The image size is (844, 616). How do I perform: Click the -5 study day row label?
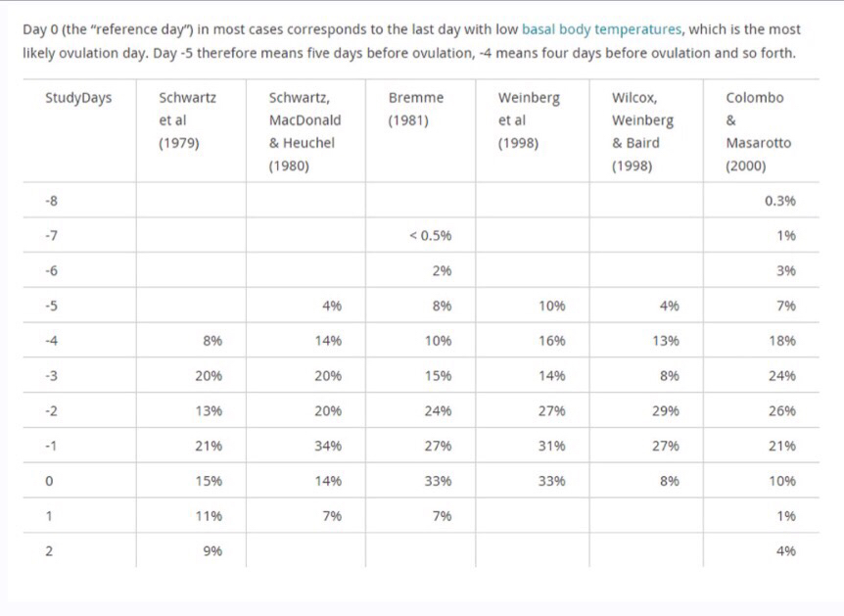coord(53,306)
